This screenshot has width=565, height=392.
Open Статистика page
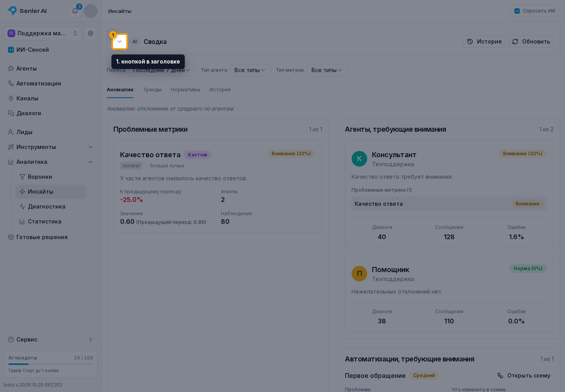(x=51, y=221)
